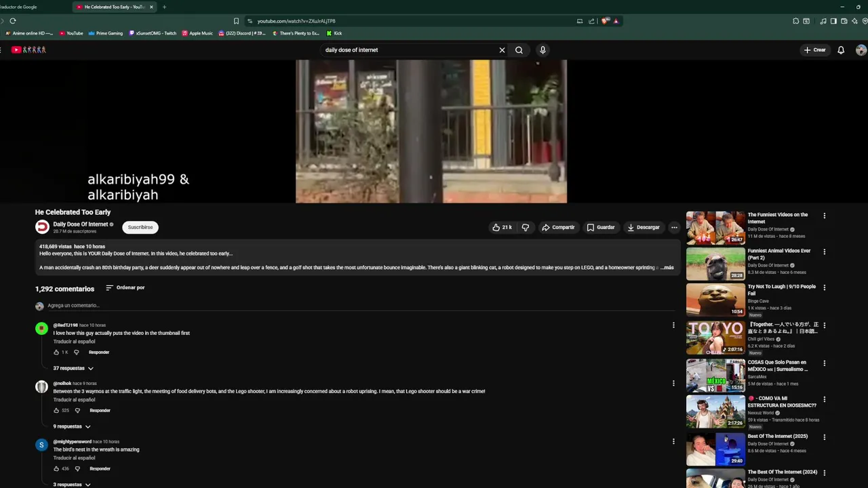This screenshot has height=488, width=868.
Task: Open the Apple Music bookmark
Action: [x=197, y=33]
